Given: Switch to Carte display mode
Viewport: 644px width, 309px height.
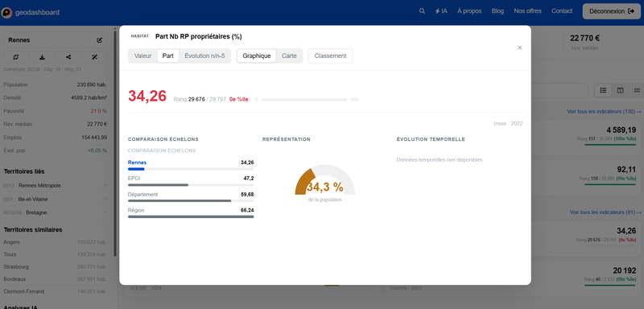Looking at the screenshot, I should pos(289,56).
